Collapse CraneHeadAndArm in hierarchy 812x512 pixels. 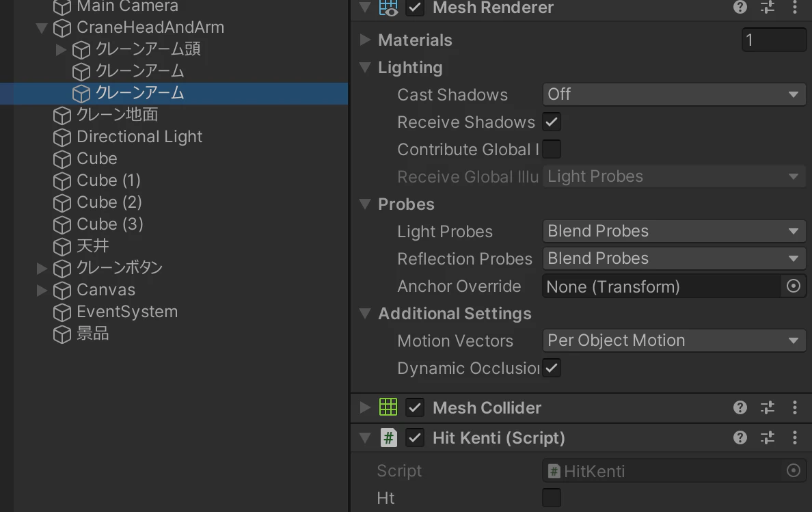tap(42, 28)
